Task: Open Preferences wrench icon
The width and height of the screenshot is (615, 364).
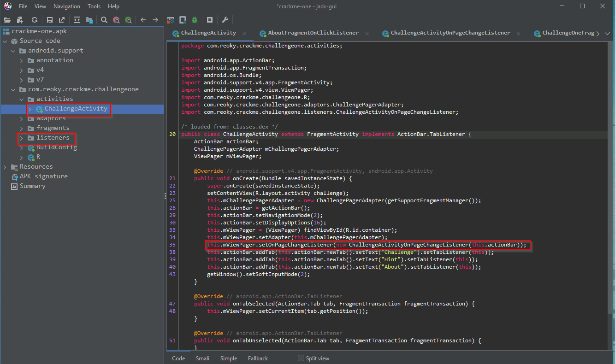Action: pyautogui.click(x=225, y=20)
